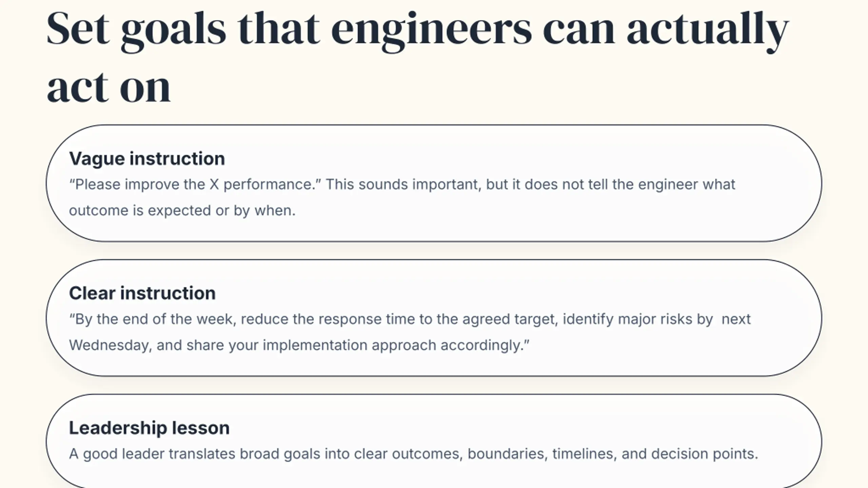Select the 'Clear instruction' heading
This screenshot has width=868, height=488.
[142, 293]
